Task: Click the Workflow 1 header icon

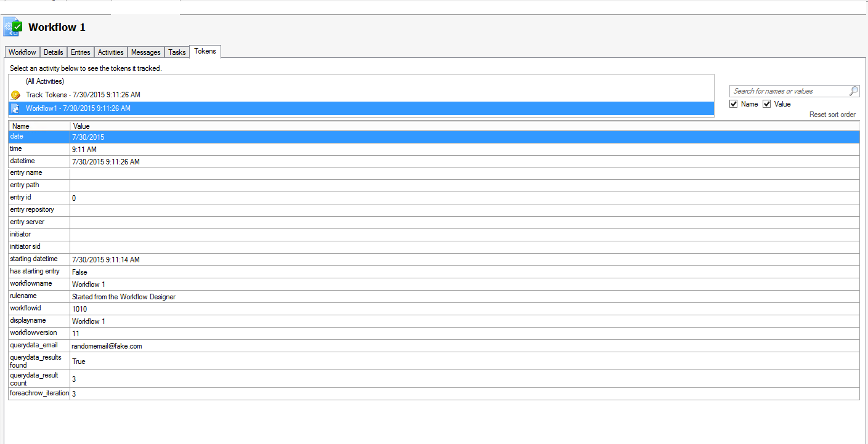Action: (13, 27)
